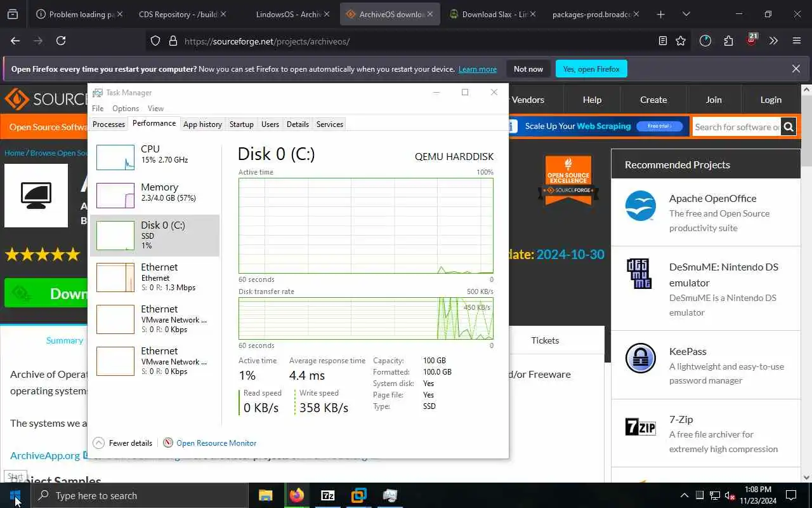The height and width of the screenshot is (508, 812).
Task: Open Task Manager View menu
Action: point(155,109)
